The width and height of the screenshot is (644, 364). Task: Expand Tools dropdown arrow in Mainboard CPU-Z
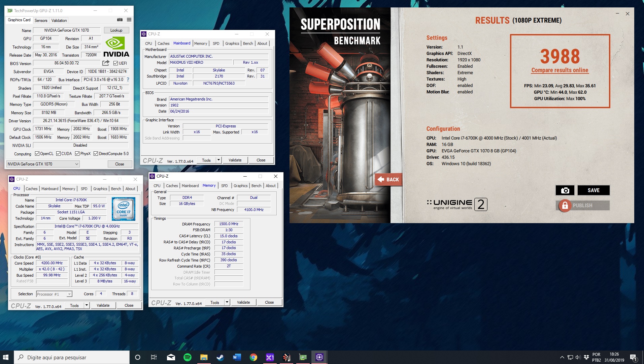[x=218, y=160]
